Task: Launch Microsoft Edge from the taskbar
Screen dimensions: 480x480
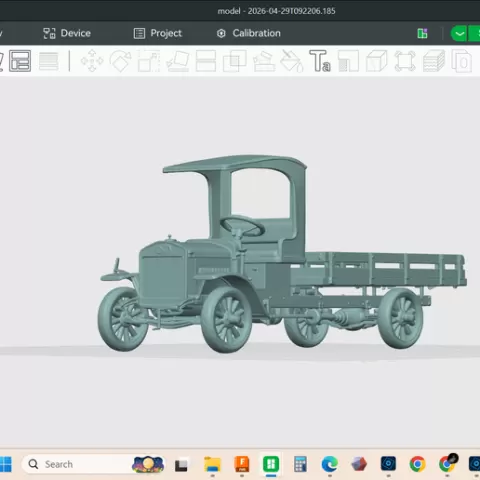Action: coord(330,464)
